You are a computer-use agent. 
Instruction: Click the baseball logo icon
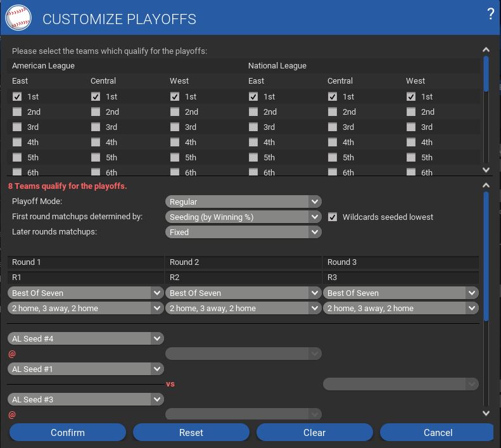pos(18,18)
